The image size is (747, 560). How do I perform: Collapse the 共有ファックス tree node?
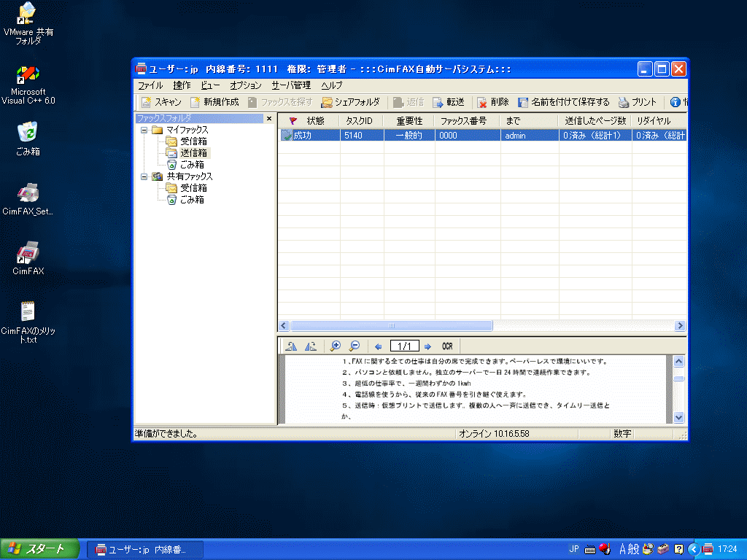pos(144,176)
